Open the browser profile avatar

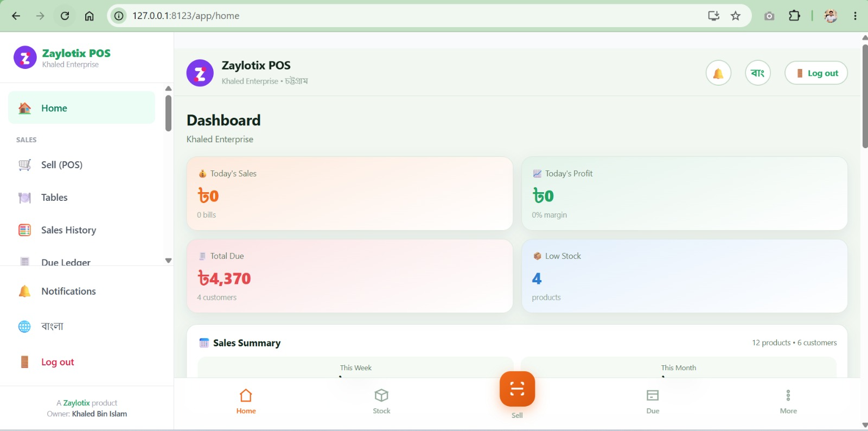click(831, 16)
